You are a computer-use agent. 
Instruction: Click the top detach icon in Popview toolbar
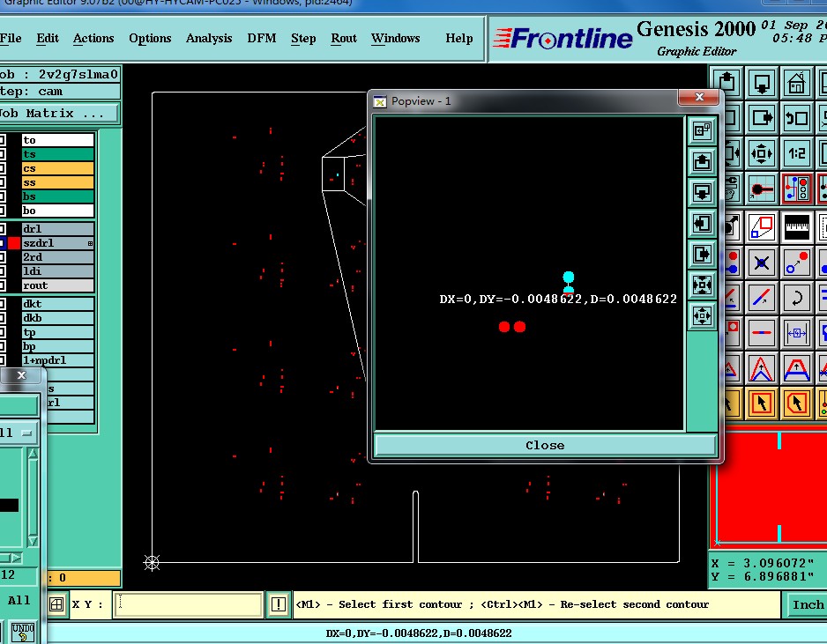tap(702, 130)
